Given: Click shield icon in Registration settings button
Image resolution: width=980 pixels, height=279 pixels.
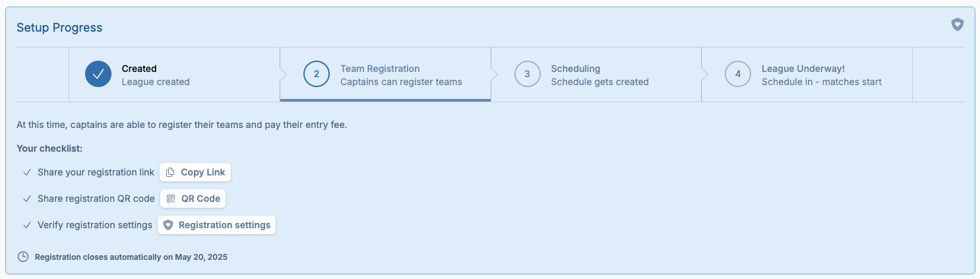Looking at the screenshot, I should [x=168, y=225].
